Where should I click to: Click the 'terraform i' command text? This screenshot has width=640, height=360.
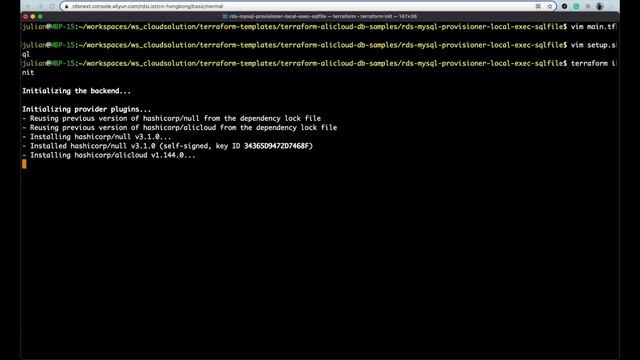pos(593,64)
